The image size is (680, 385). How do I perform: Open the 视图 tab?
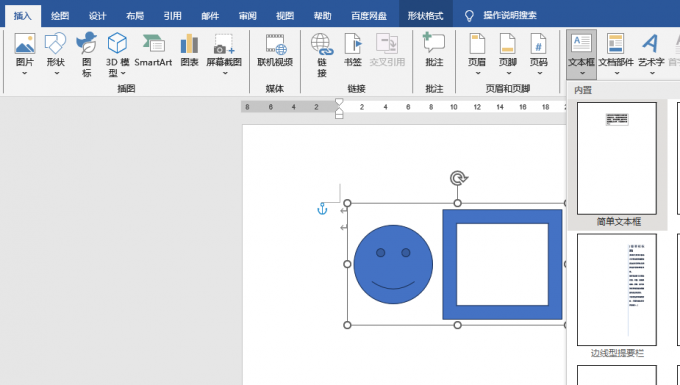(x=285, y=16)
